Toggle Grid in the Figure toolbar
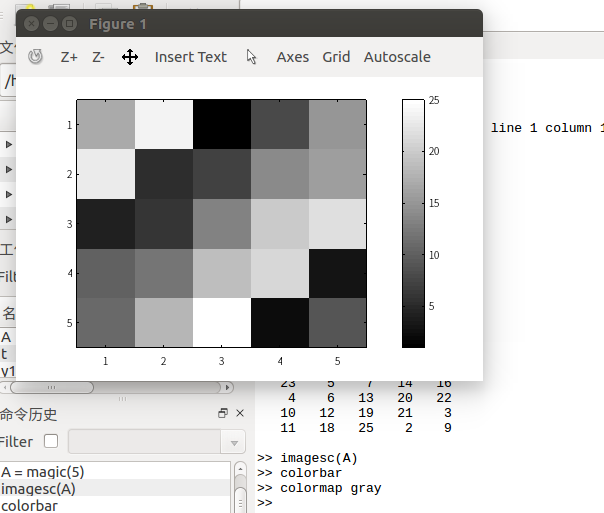The image size is (604, 513). 336,57
